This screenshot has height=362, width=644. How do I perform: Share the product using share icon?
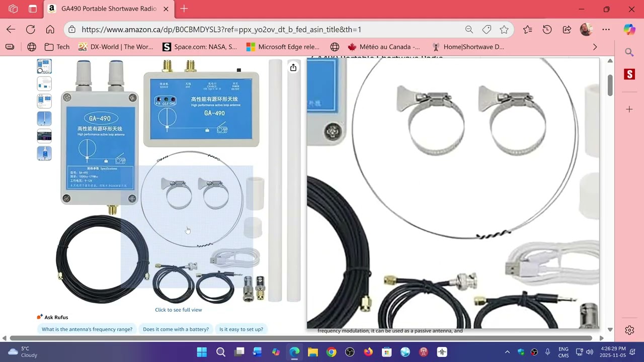pos(293,67)
